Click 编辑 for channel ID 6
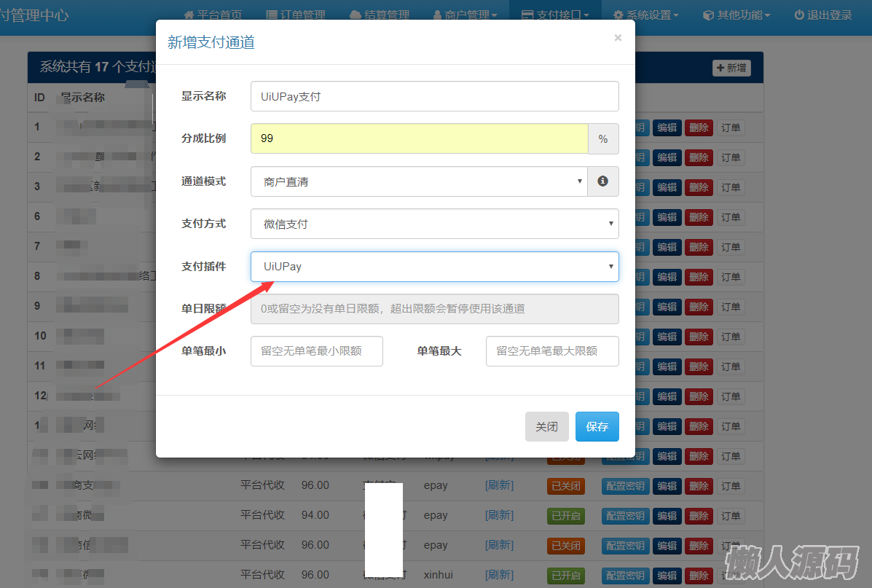Screen dimensions: 872x588 pos(667,217)
